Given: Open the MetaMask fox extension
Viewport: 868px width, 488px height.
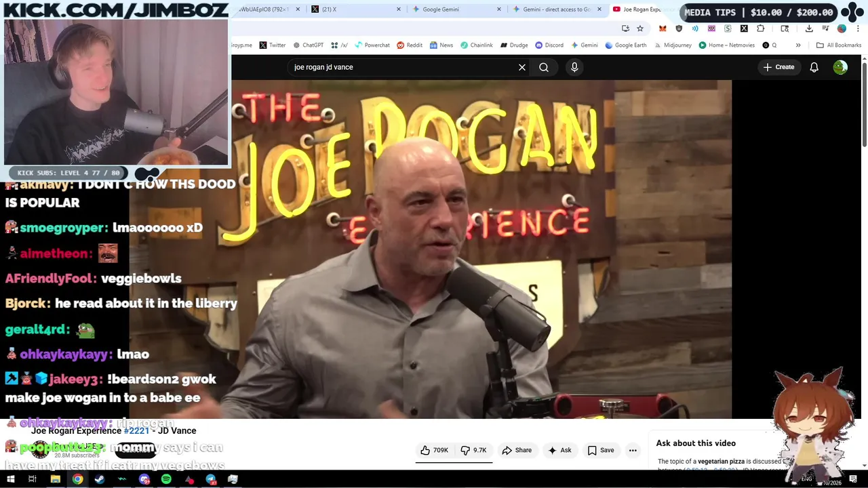Looking at the screenshot, I should 663,28.
